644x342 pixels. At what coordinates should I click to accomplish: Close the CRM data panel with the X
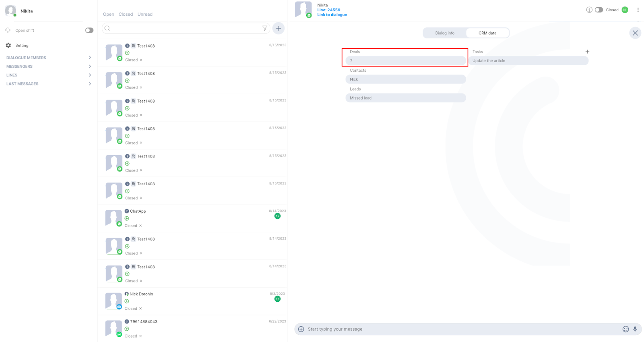pos(635,33)
